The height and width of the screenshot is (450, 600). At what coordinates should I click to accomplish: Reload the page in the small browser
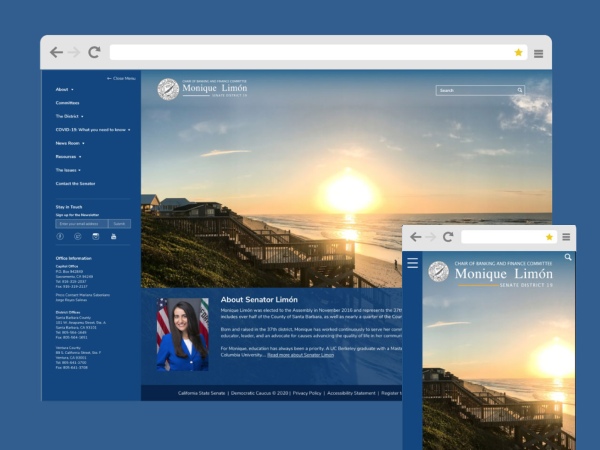[x=448, y=237]
